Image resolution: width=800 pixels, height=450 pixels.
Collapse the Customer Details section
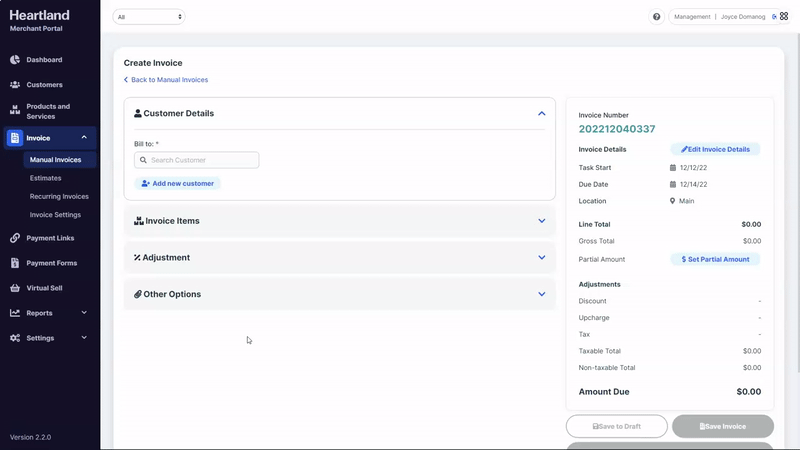pyautogui.click(x=541, y=114)
